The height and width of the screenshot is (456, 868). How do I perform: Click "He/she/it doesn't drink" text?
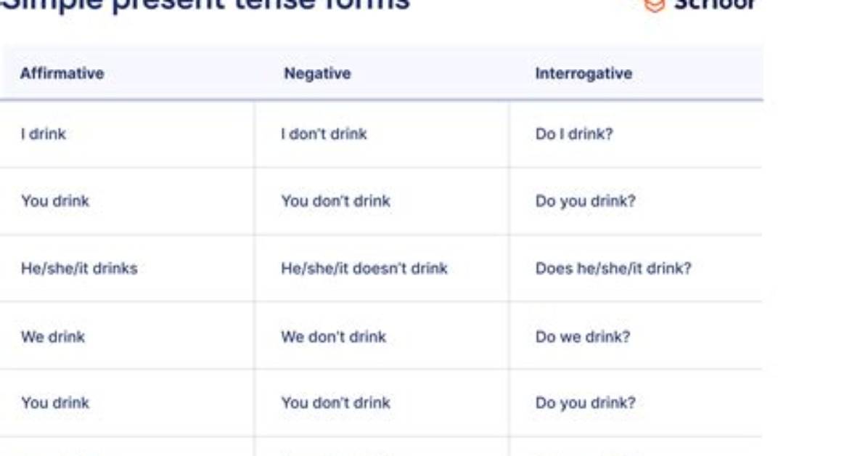(364, 269)
